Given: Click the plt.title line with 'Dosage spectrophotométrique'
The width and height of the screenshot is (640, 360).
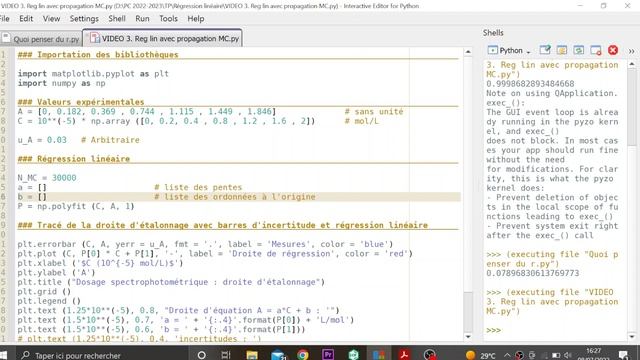Looking at the screenshot, I should [171, 282].
